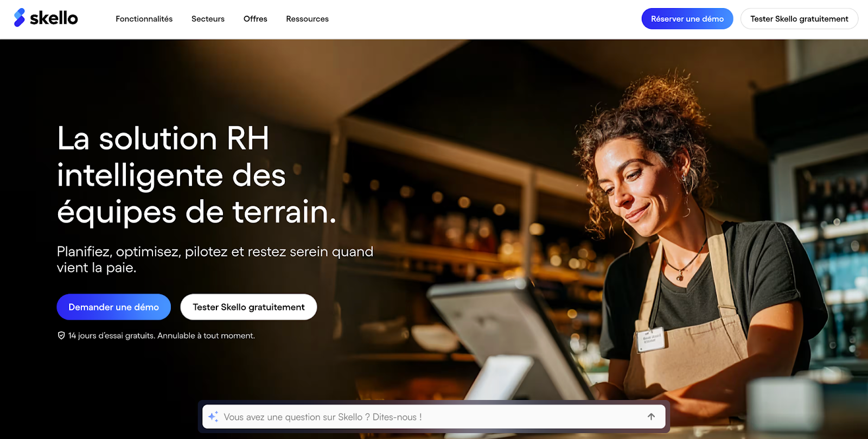Click the Planifiez, optimisez subtitle text
868x439 pixels.
(x=215, y=259)
